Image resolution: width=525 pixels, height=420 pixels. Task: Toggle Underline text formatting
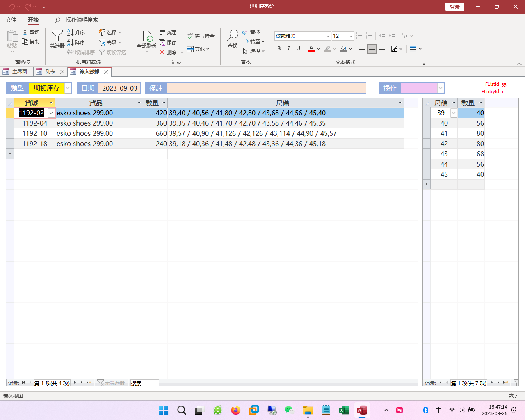[298, 49]
